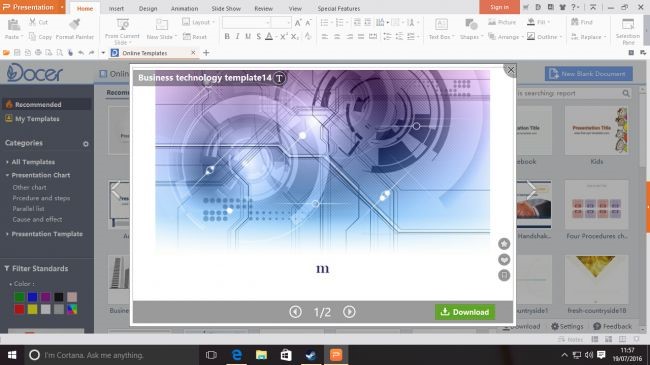Open the Design ribbon tab

148,8
